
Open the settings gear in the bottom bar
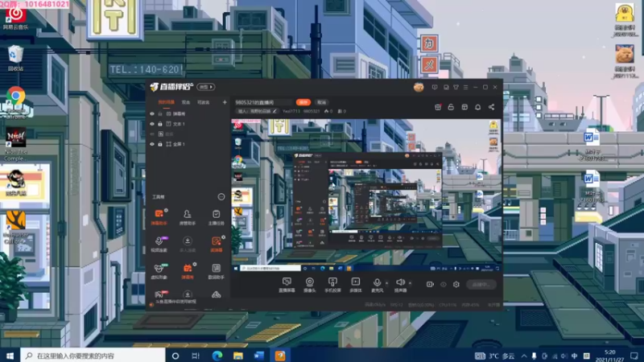(456, 284)
